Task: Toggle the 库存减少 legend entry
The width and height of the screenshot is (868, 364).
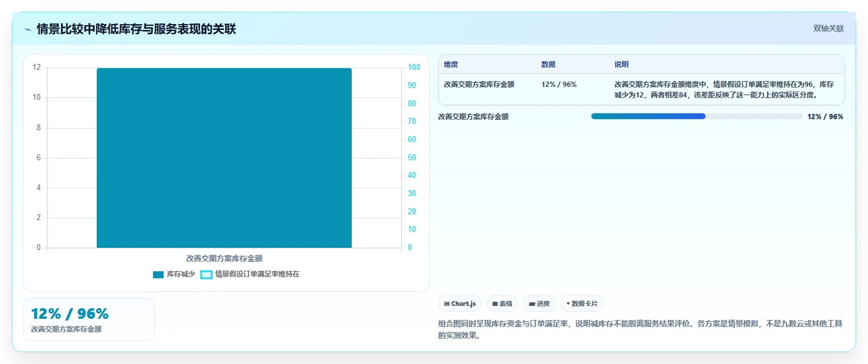Action: pos(174,274)
